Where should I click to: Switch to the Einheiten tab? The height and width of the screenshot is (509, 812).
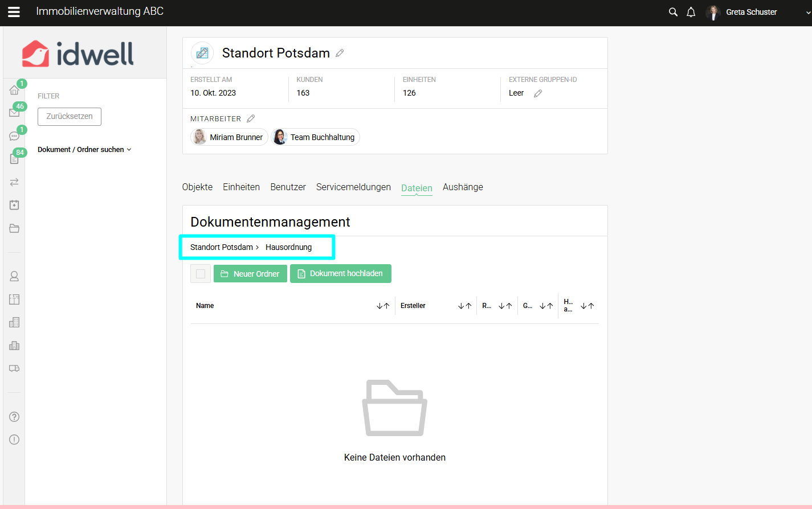tap(241, 187)
